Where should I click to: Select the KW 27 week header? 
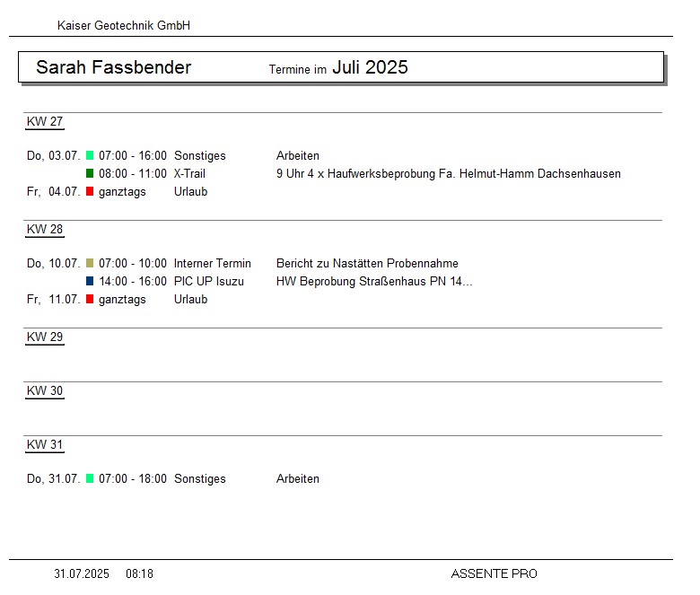coord(45,122)
